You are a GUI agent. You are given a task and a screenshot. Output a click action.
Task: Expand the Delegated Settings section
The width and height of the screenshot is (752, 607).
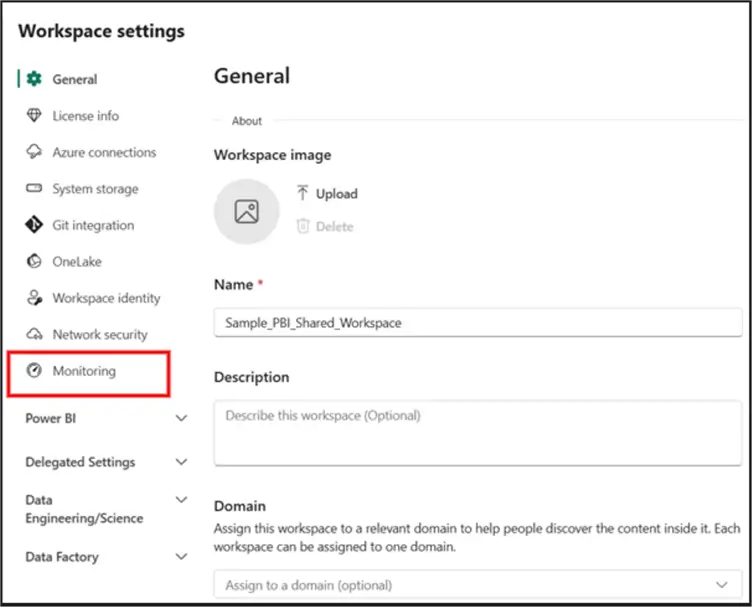point(181,462)
